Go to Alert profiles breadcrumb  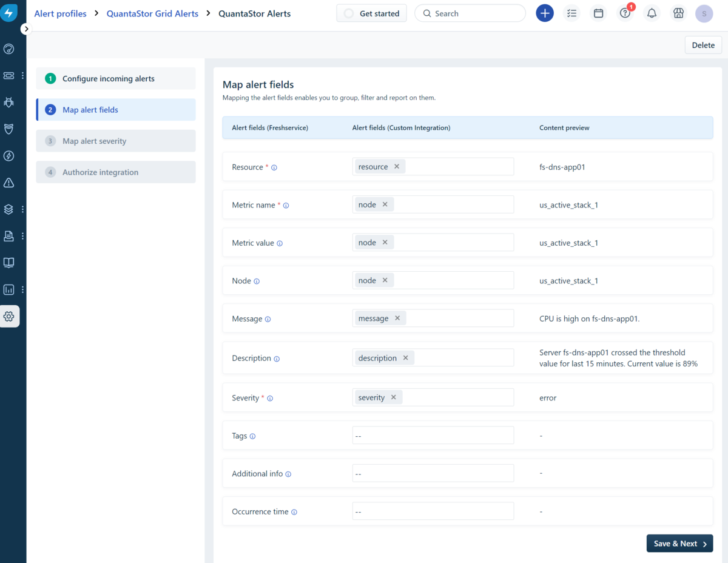click(60, 13)
